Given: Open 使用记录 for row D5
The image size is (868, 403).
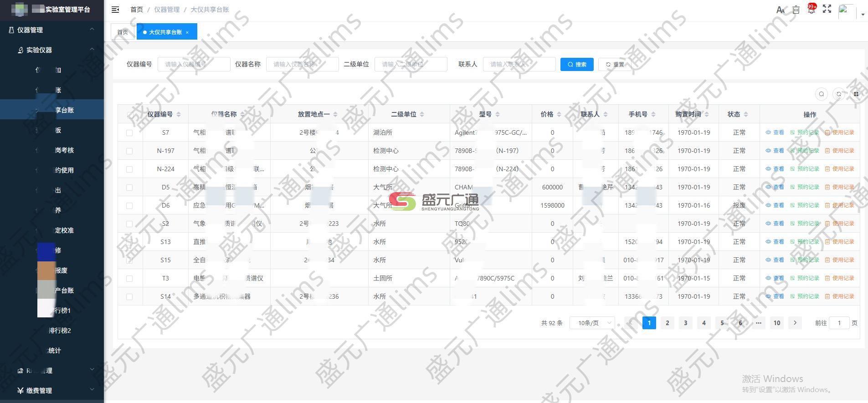Looking at the screenshot, I should coord(839,187).
